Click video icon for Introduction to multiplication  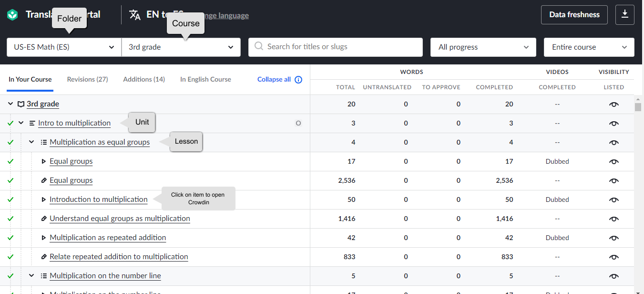tap(44, 199)
